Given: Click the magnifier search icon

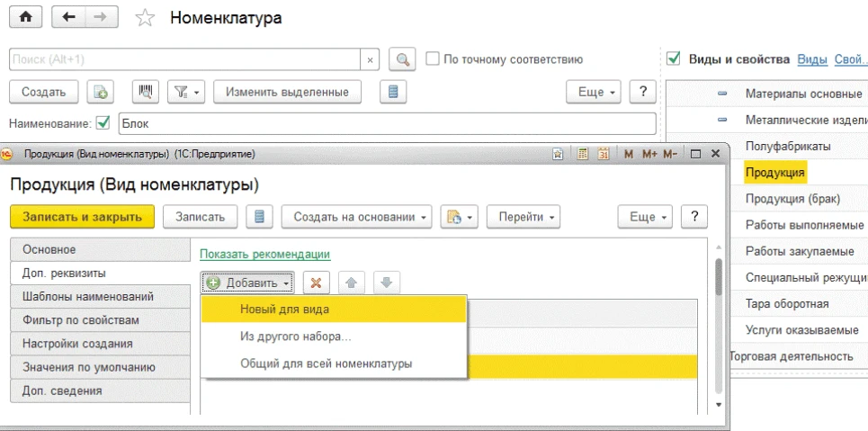Looking at the screenshot, I should point(401,59).
